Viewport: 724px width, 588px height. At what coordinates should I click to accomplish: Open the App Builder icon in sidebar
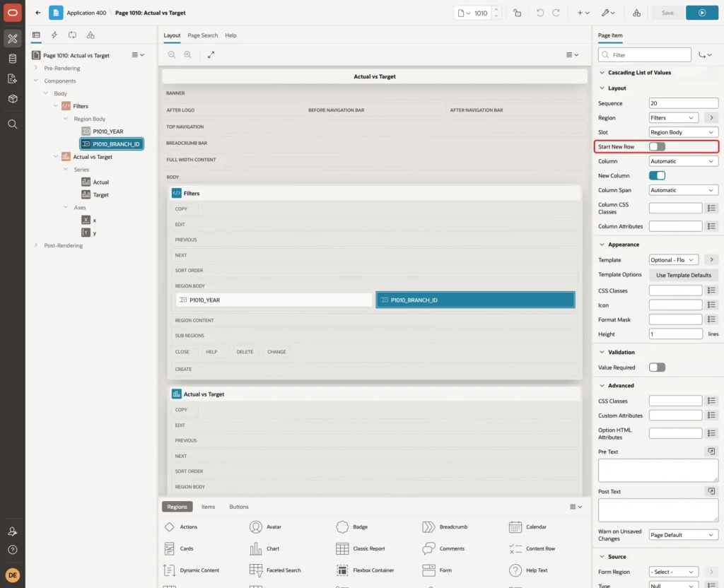click(x=13, y=39)
